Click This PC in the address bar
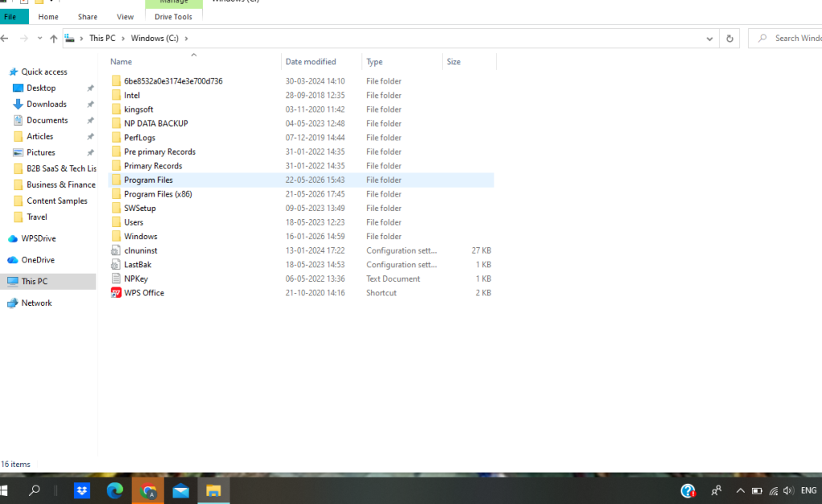 click(x=102, y=39)
